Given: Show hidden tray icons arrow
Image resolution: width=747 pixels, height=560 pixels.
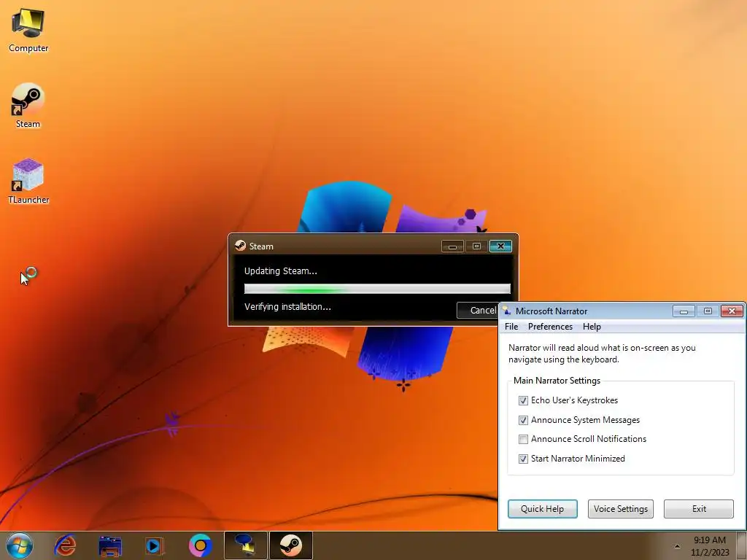Looking at the screenshot, I should pyautogui.click(x=677, y=546).
